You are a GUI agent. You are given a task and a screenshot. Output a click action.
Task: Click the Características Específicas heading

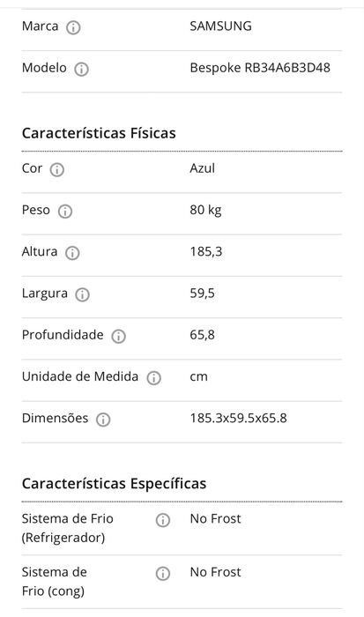(x=114, y=484)
